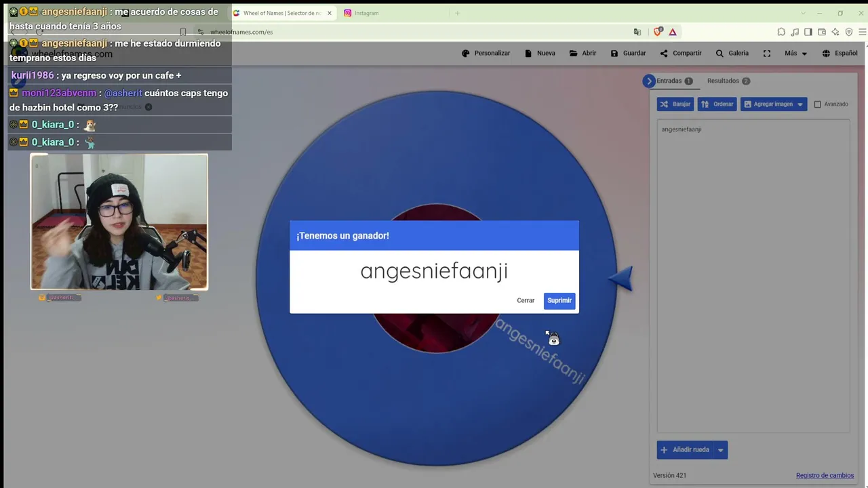This screenshot has width=868, height=488.
Task: Click the streamer webcam overlay
Action: click(x=119, y=222)
